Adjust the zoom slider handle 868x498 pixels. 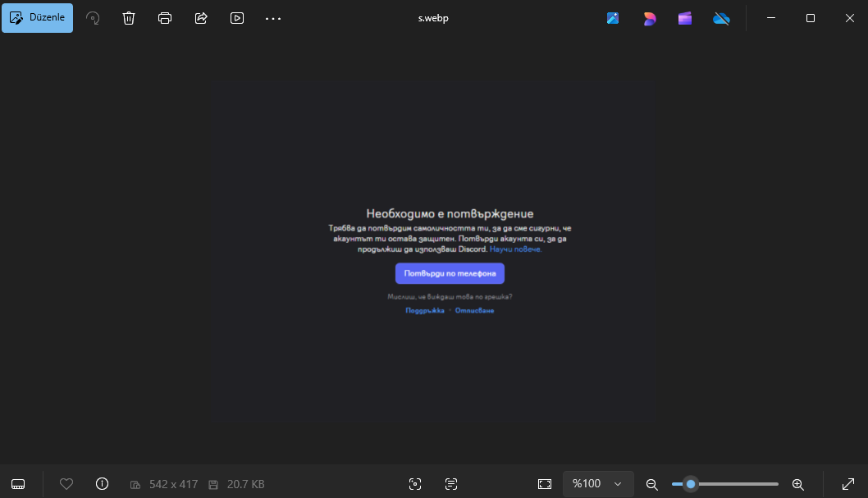691,484
